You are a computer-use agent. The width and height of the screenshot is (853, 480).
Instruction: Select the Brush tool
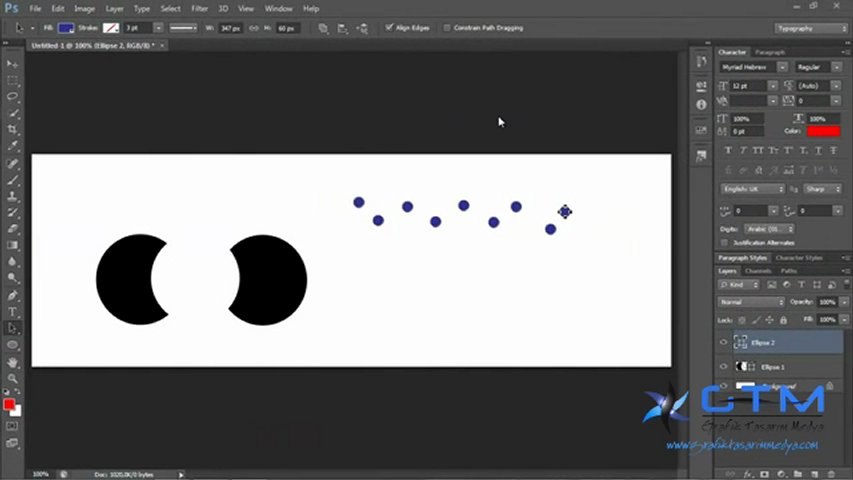pyautogui.click(x=12, y=180)
